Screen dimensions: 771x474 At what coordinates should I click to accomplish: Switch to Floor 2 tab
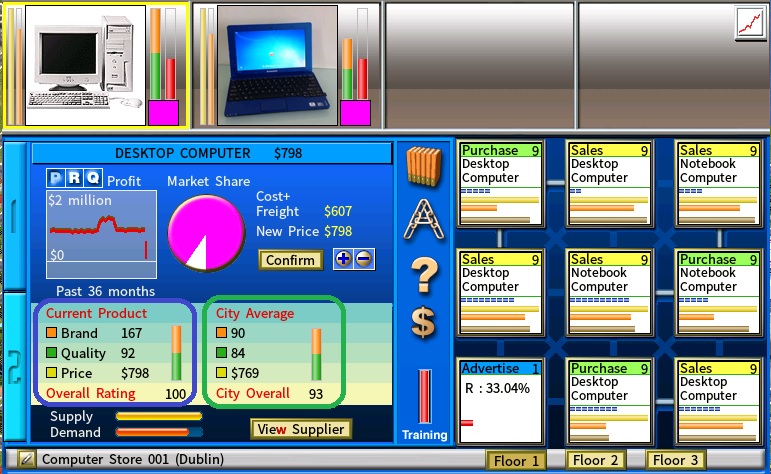[595, 460]
